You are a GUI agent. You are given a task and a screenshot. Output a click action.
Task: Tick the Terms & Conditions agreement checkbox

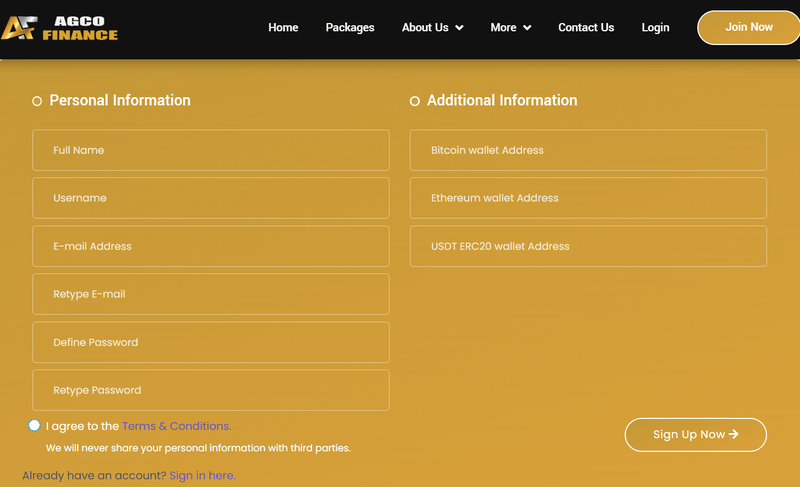pyautogui.click(x=34, y=425)
